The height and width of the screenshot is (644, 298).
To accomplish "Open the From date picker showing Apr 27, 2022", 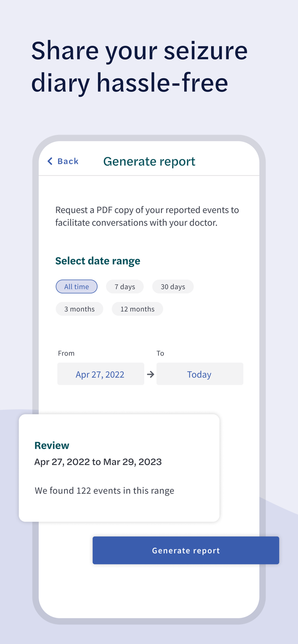I will pyautogui.click(x=100, y=374).
